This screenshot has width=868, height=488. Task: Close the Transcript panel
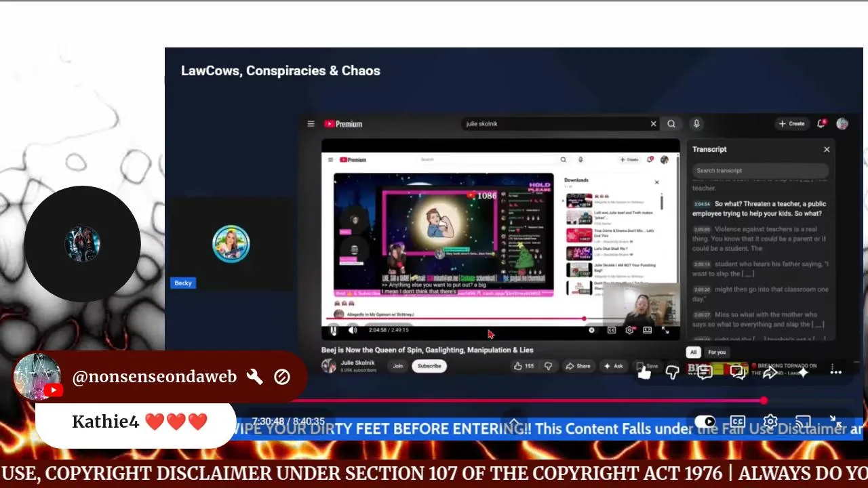pos(827,149)
